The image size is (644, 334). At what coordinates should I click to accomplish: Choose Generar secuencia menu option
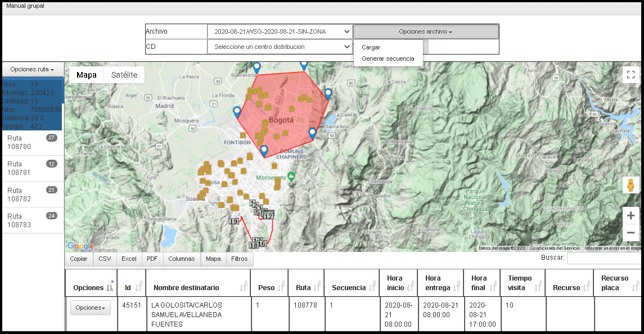pyautogui.click(x=388, y=58)
